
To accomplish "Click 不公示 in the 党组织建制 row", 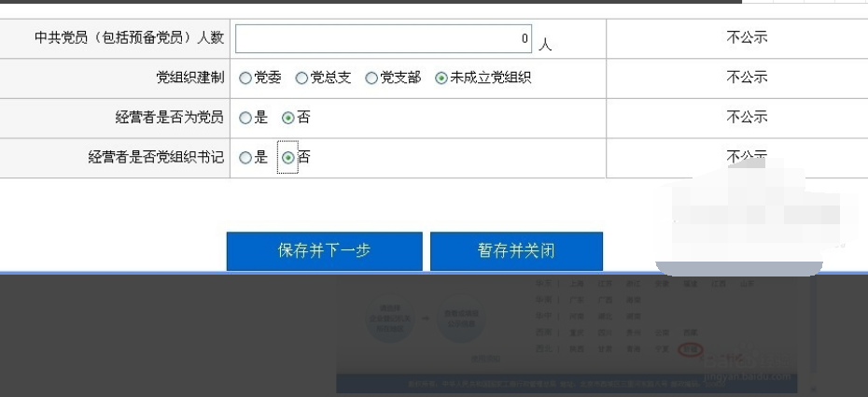I will click(x=747, y=77).
